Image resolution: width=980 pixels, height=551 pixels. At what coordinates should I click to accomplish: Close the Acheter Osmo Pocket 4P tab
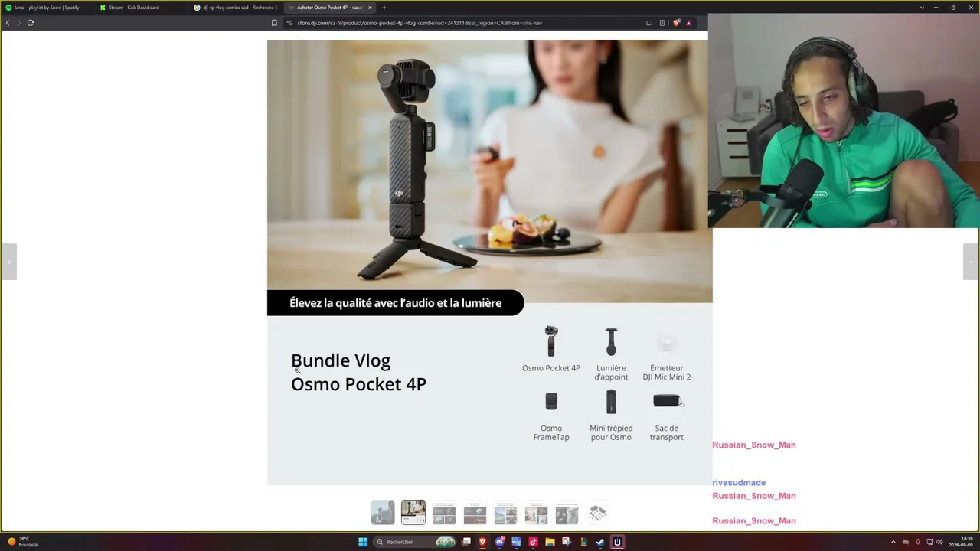coord(370,8)
